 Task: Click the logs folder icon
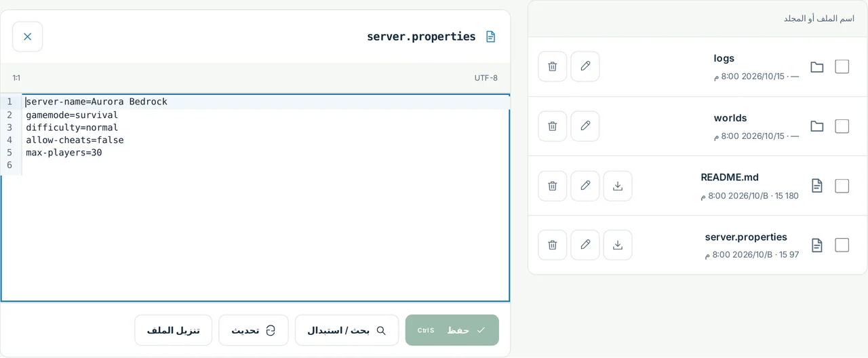pyautogui.click(x=817, y=67)
